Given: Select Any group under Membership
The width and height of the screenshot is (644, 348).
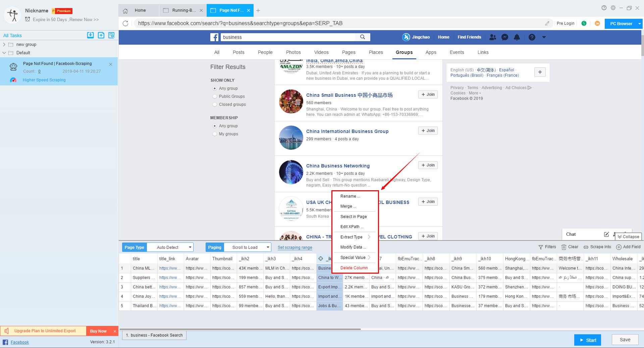Looking at the screenshot, I should (x=215, y=126).
